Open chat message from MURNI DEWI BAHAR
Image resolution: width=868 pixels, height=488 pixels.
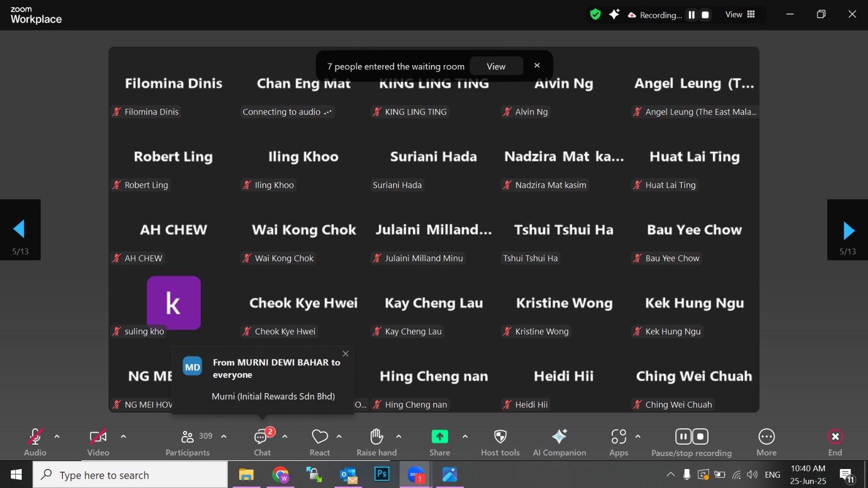[263, 380]
